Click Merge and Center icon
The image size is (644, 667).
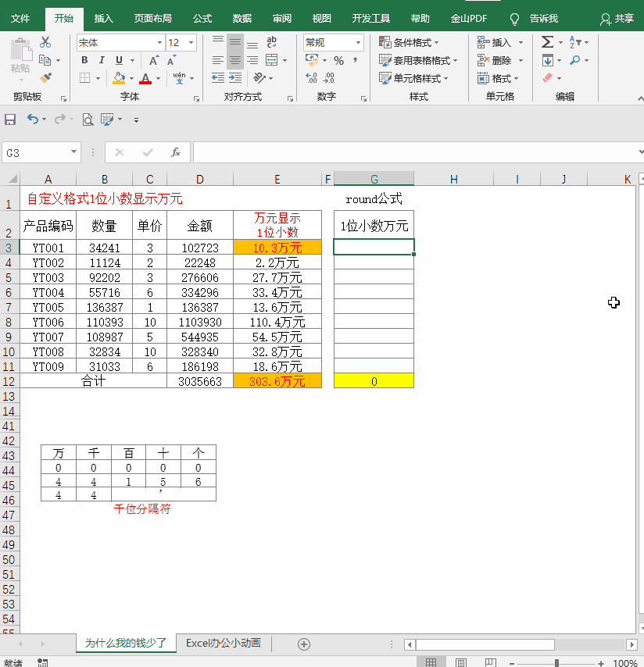tap(271, 60)
